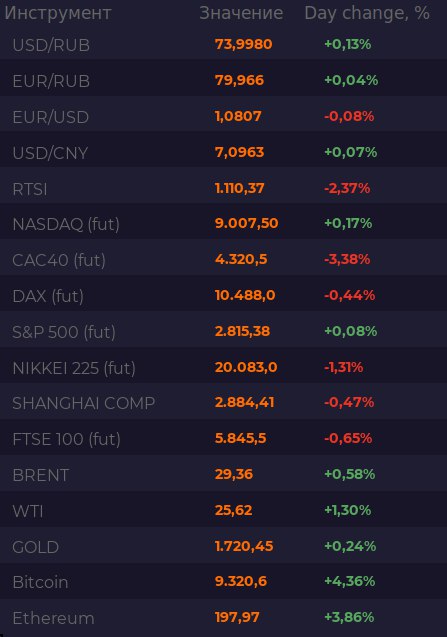The height and width of the screenshot is (637, 447).
Task: Click the EUR/USD value 1,0807
Action: 238,117
